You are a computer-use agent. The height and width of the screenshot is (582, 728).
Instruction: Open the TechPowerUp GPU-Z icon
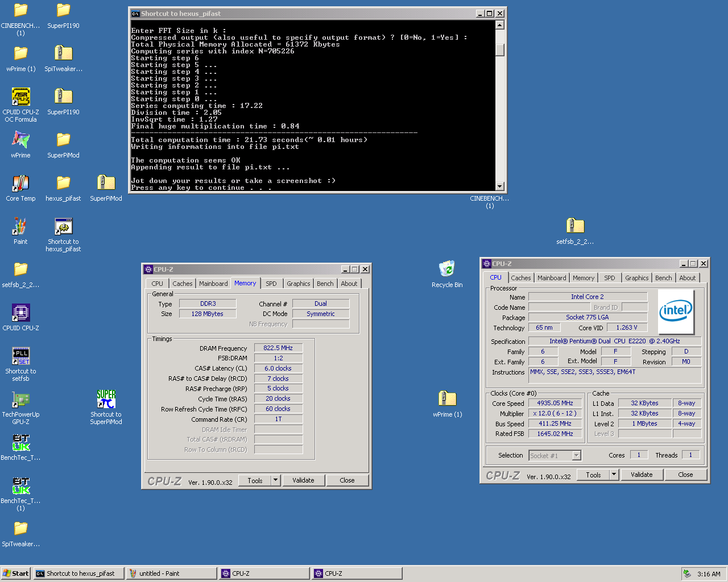(20, 399)
